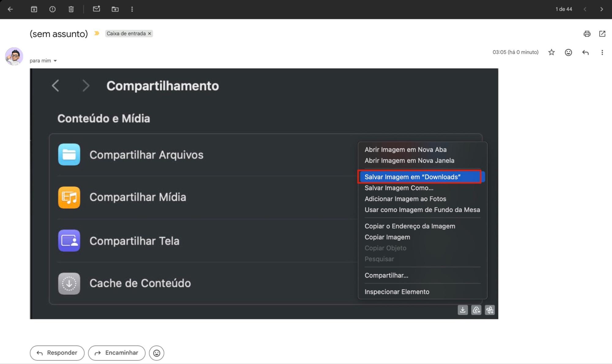Open the email's three-dot actions menu

point(602,52)
